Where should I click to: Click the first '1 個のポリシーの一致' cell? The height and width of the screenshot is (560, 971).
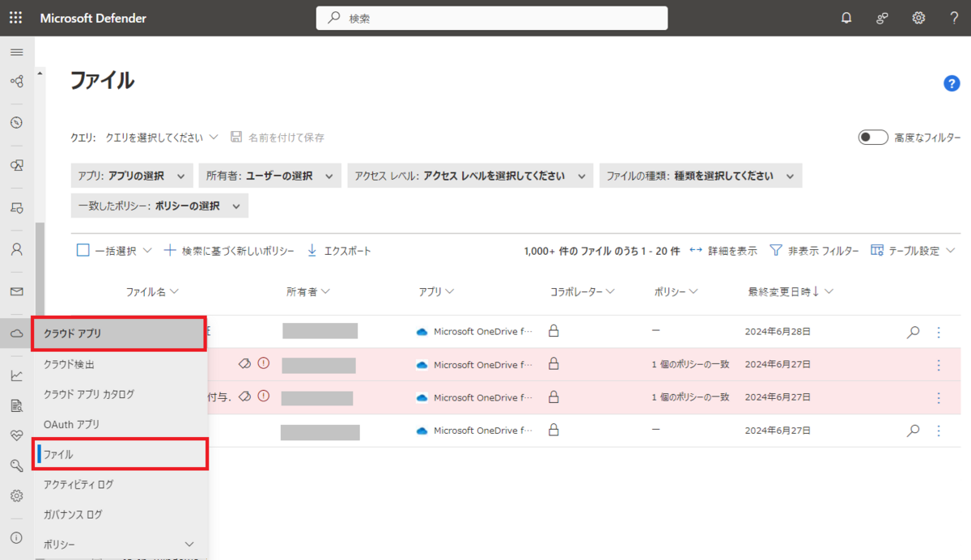[690, 364]
